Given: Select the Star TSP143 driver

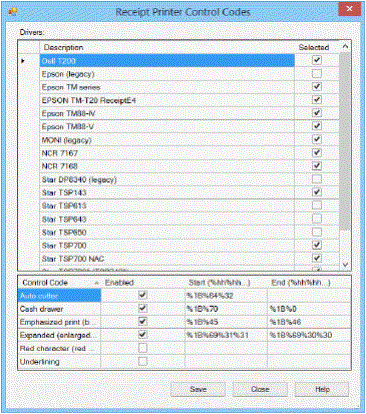Looking at the screenshot, I should coord(167,193).
